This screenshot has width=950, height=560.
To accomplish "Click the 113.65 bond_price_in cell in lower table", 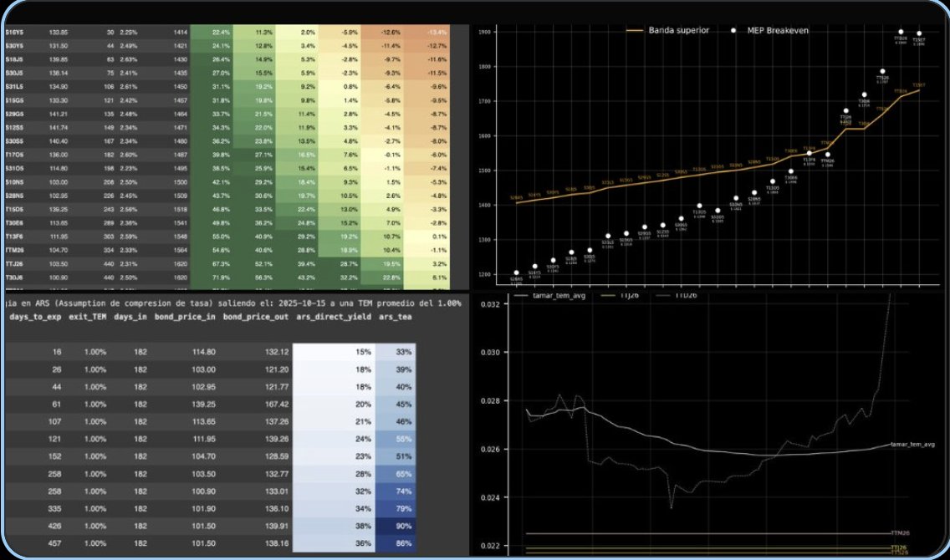I will click(203, 421).
